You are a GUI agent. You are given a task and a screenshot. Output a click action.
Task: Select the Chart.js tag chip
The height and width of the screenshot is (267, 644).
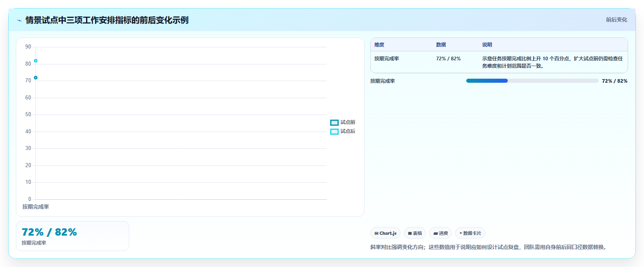coord(385,233)
